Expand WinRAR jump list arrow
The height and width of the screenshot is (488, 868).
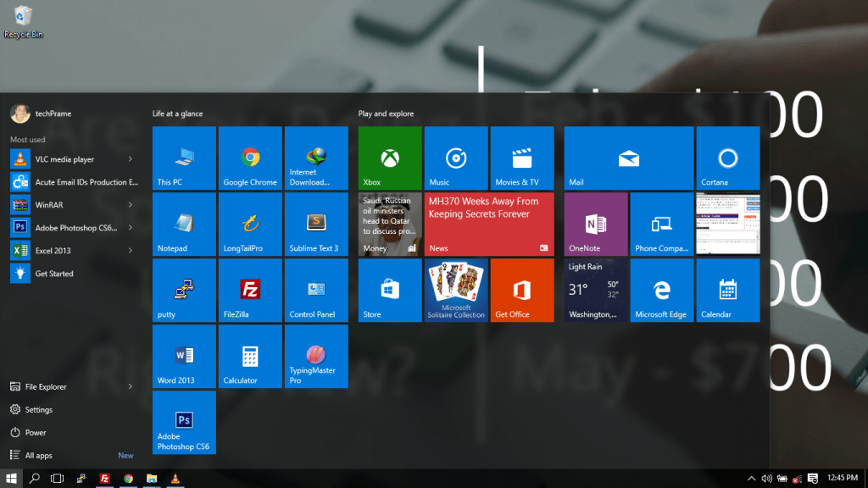pos(130,205)
